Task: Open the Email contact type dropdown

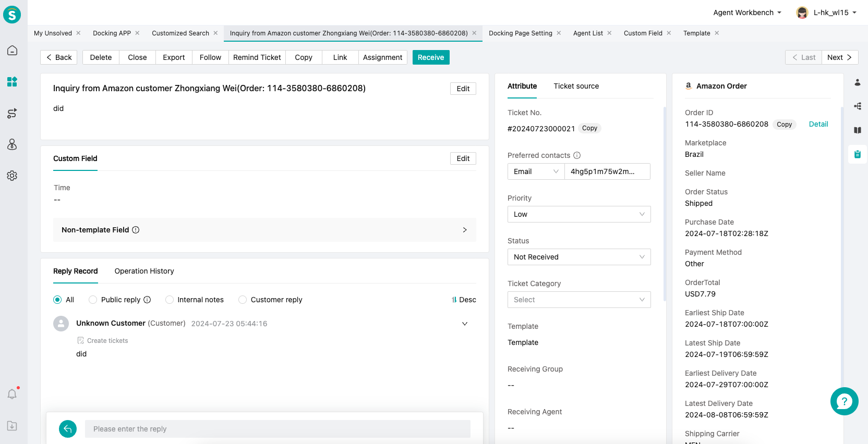Action: [536, 171]
